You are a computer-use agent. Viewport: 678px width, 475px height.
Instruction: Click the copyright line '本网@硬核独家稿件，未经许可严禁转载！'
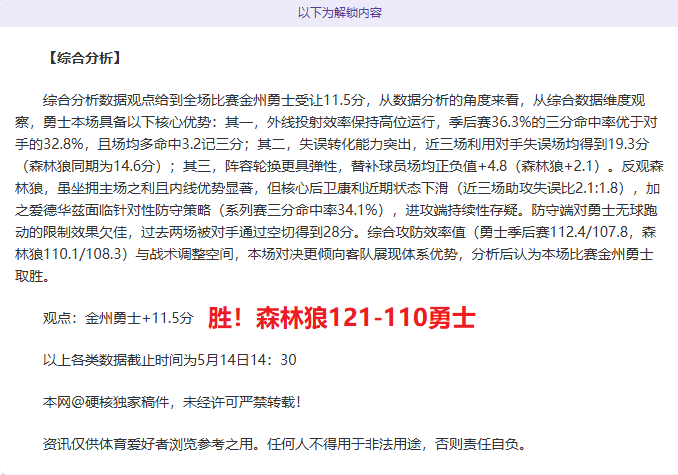coord(173,402)
